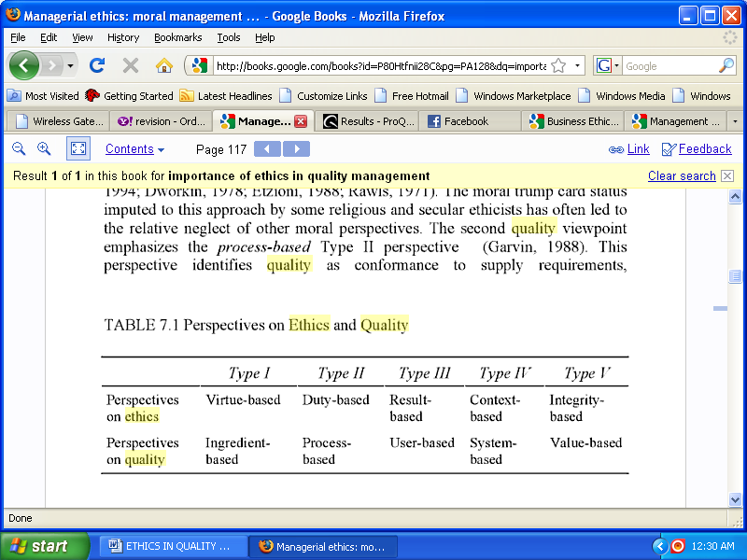This screenshot has height=560, width=747.
Task: Open the View menu
Action: [x=82, y=37]
